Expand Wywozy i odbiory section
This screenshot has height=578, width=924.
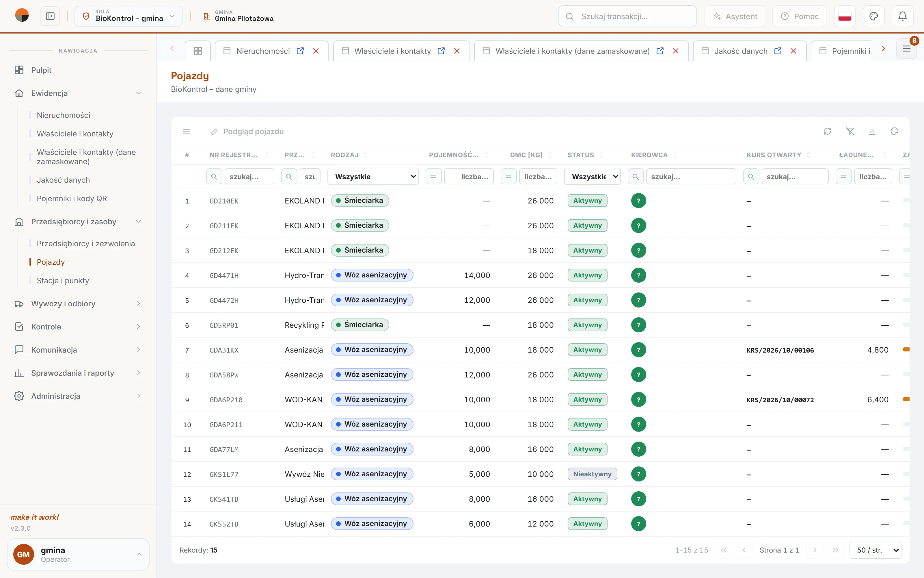[x=78, y=304]
